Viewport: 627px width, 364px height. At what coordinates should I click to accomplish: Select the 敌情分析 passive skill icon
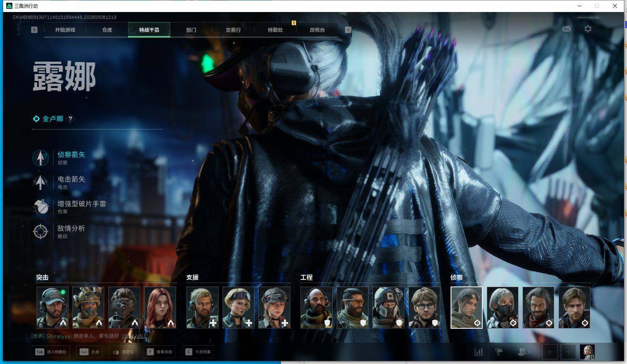[40, 231]
